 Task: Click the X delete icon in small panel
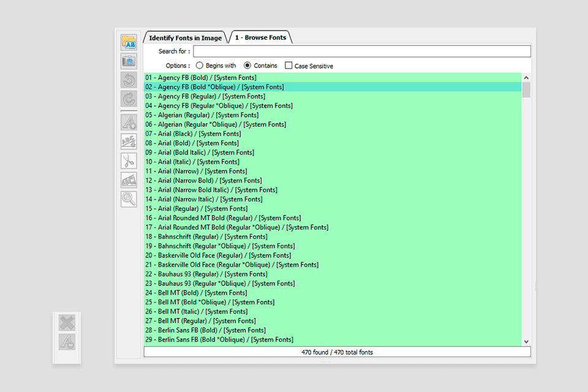[x=67, y=323]
